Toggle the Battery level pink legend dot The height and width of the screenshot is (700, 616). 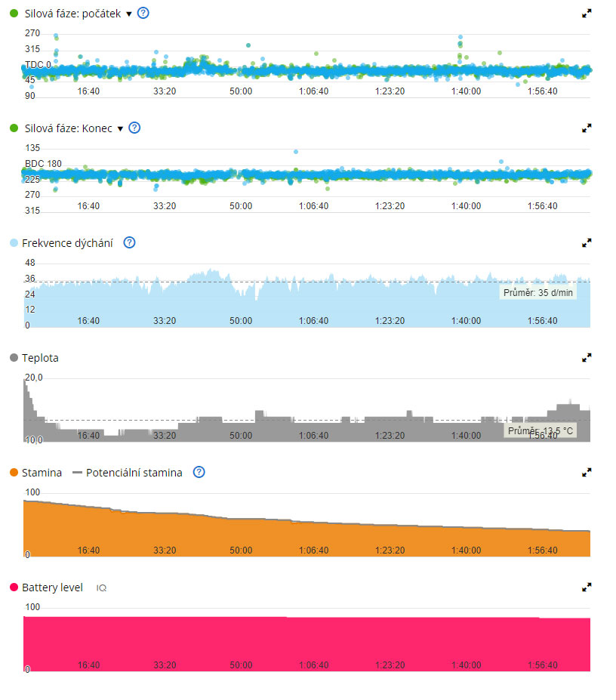(x=14, y=587)
